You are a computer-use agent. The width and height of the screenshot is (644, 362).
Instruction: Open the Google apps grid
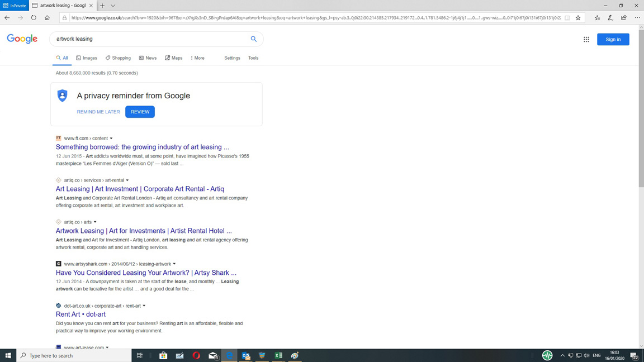coord(586,39)
